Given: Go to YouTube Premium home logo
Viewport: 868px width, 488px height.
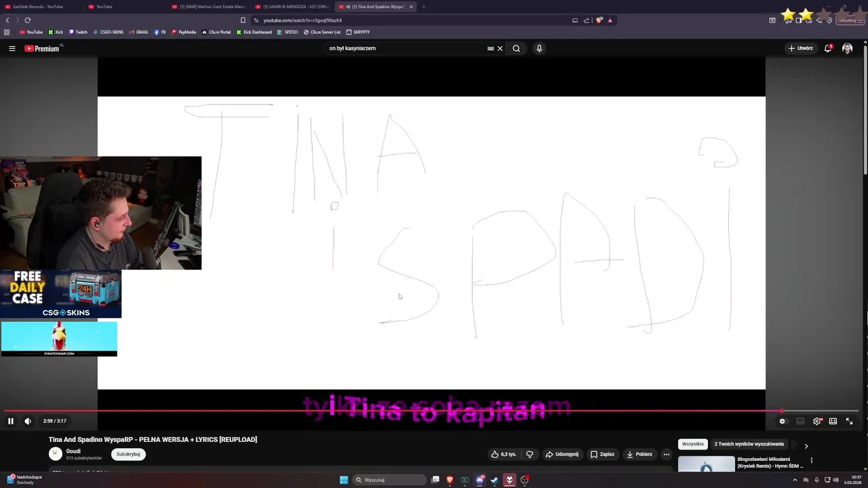Looking at the screenshot, I should 42,48.
